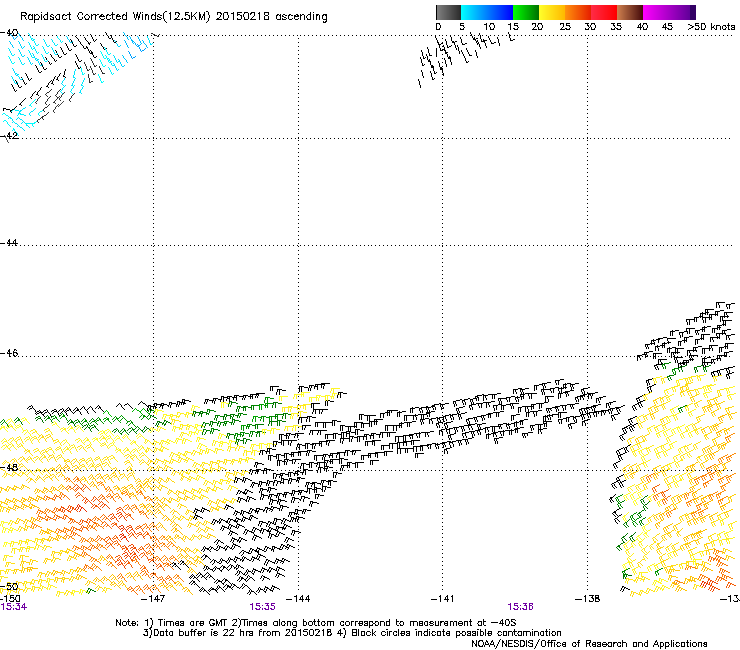
Task: Click the cyan 5-10 knots legend swatch
Action: point(474,12)
